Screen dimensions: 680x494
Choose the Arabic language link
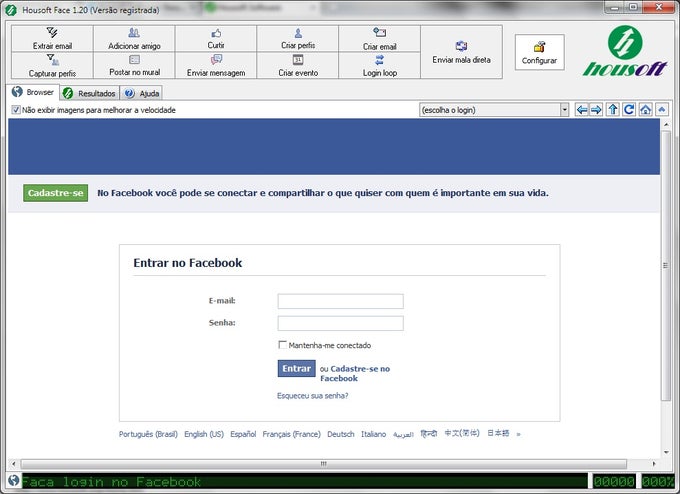(x=403, y=434)
